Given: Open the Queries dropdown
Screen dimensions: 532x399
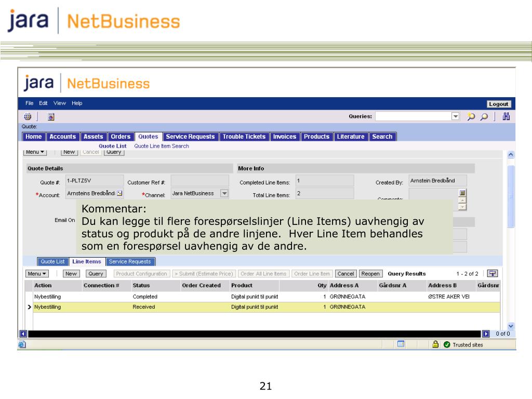Looking at the screenshot, I should coord(455,116).
